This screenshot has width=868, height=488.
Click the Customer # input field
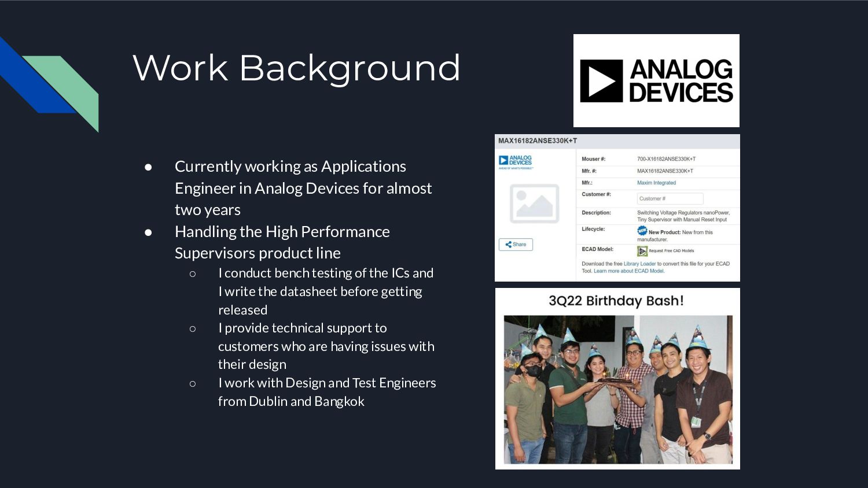point(670,198)
